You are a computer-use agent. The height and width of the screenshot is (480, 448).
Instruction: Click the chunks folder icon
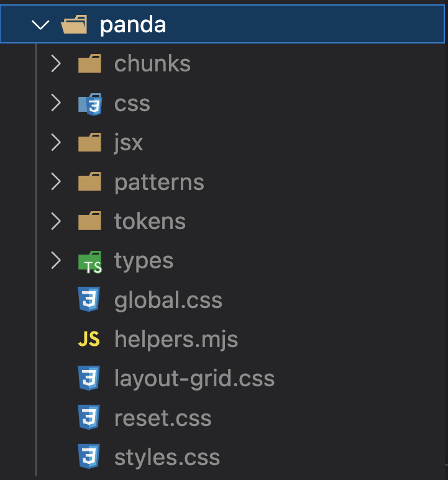coord(89,64)
